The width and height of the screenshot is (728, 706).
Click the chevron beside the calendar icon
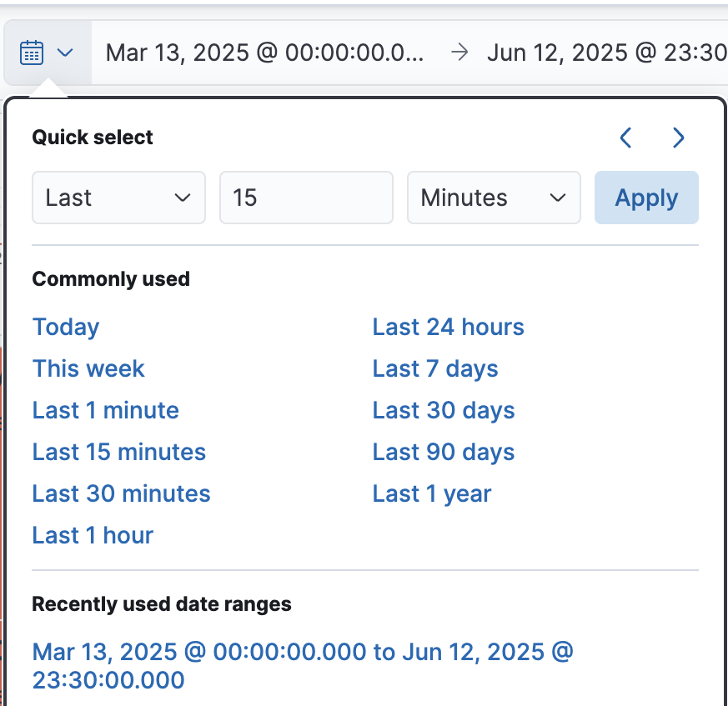[x=65, y=53]
